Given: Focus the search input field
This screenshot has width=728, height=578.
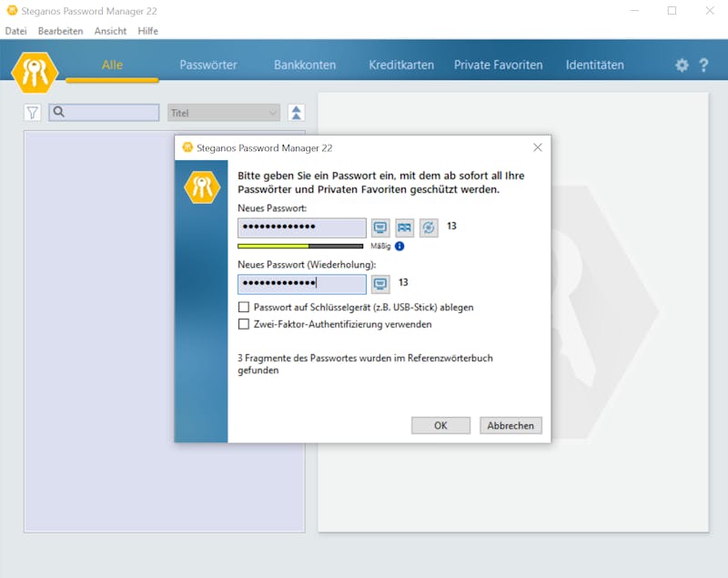Looking at the screenshot, I should (x=104, y=112).
